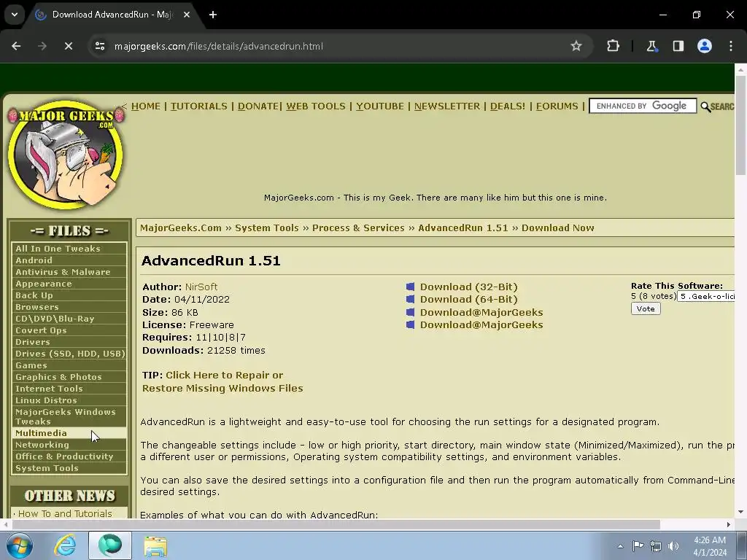
Task: Click network tray icon
Action: [656, 546]
